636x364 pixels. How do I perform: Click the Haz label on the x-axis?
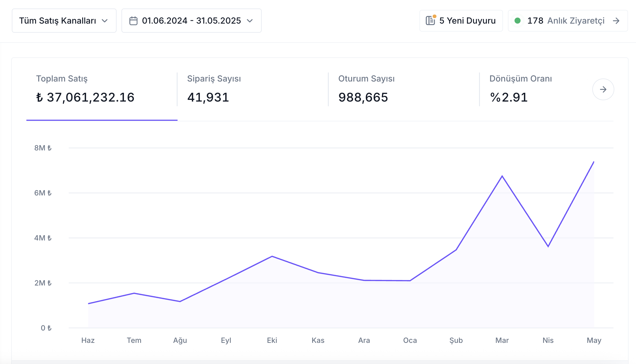pyautogui.click(x=88, y=340)
